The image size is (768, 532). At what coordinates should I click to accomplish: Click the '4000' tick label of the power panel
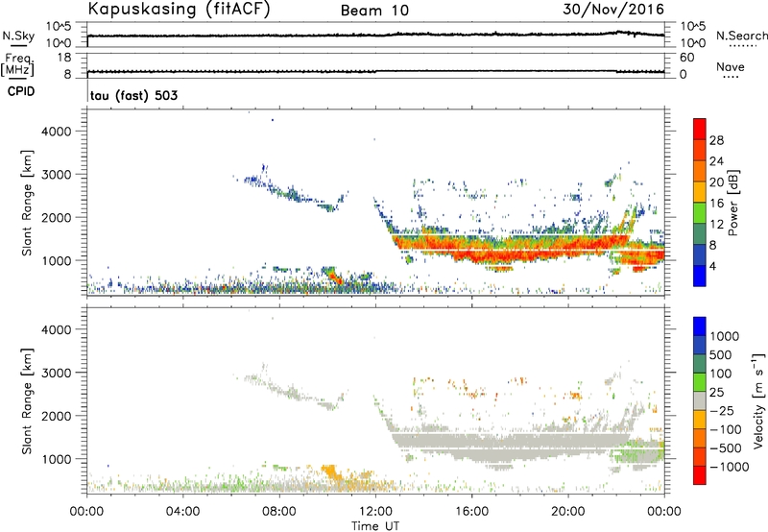(x=57, y=132)
